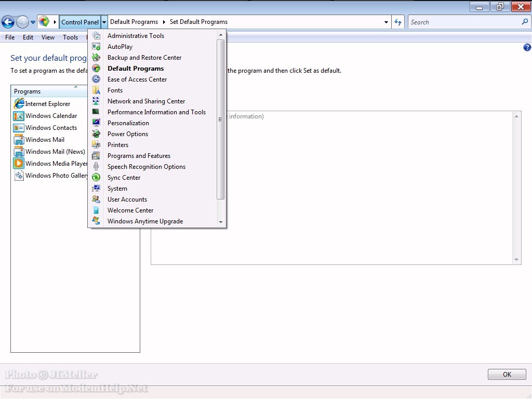Click the Programs and Features icon

point(96,156)
